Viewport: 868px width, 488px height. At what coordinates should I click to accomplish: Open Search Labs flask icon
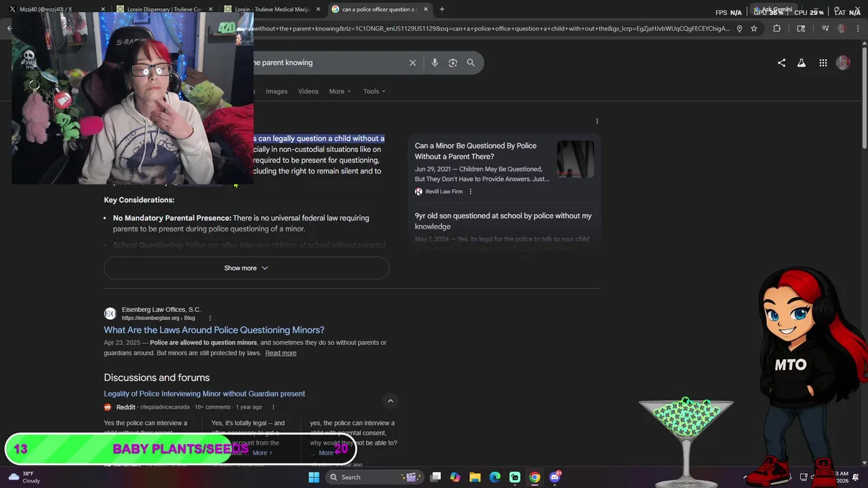click(x=802, y=62)
